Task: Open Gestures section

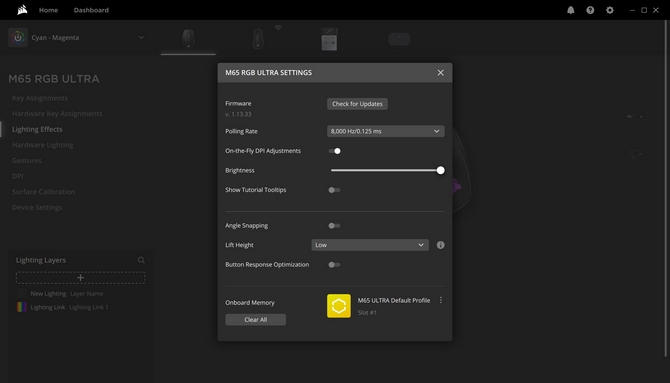Action: (26, 160)
